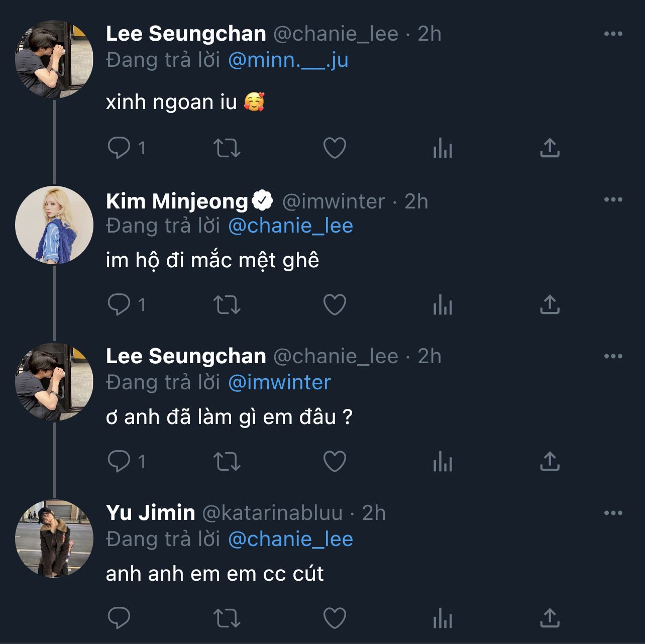This screenshot has width=645, height=644.
Task: Open more options on Yu Jimin's tweet
Action: pyautogui.click(x=613, y=513)
